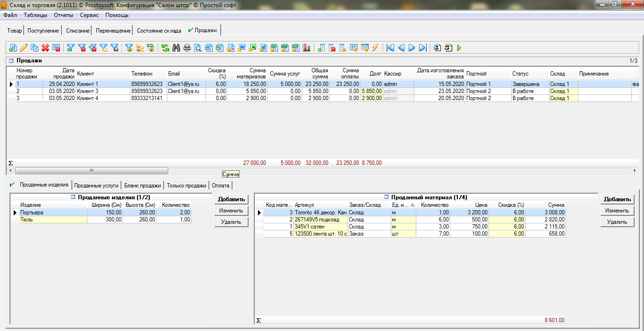Screen dimensions: 644x331
Task: Click the pencil edit record icon
Action: [24, 48]
